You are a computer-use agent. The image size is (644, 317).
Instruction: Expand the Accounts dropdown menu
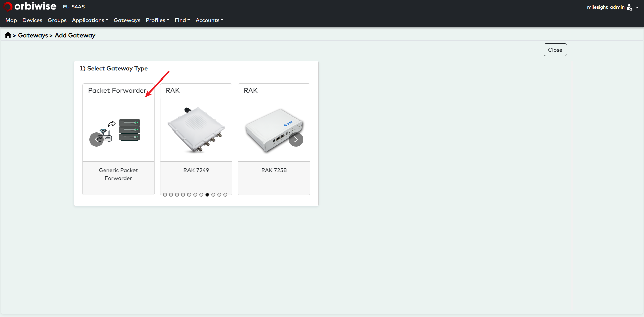click(x=209, y=20)
